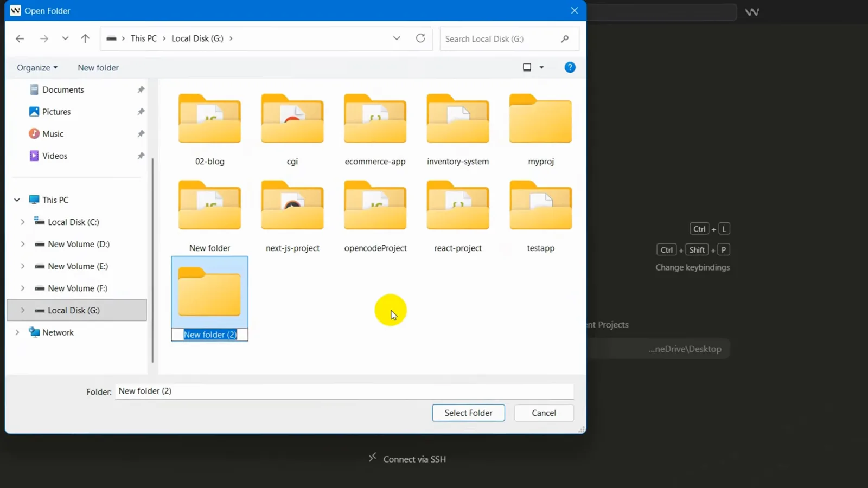Select the react-project folder
Viewport: 868px width, 488px height.
pos(458,216)
